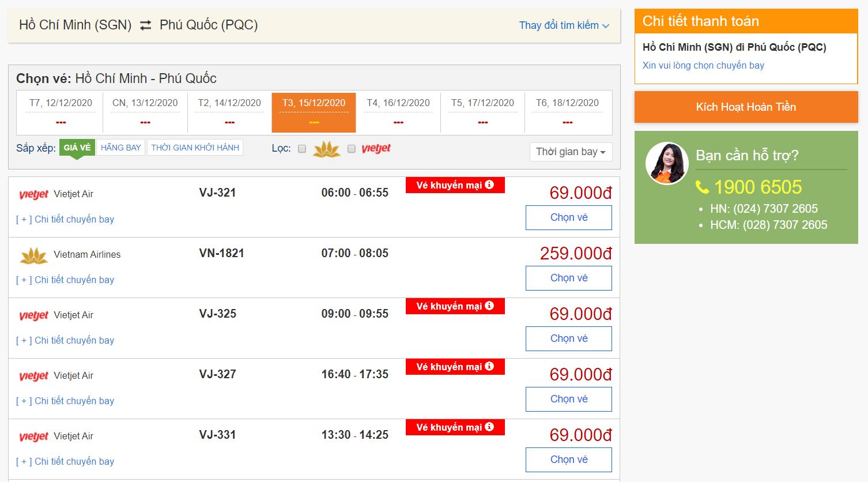The width and height of the screenshot is (868, 482).
Task: Click flight number VJ-331
Action: point(218,435)
